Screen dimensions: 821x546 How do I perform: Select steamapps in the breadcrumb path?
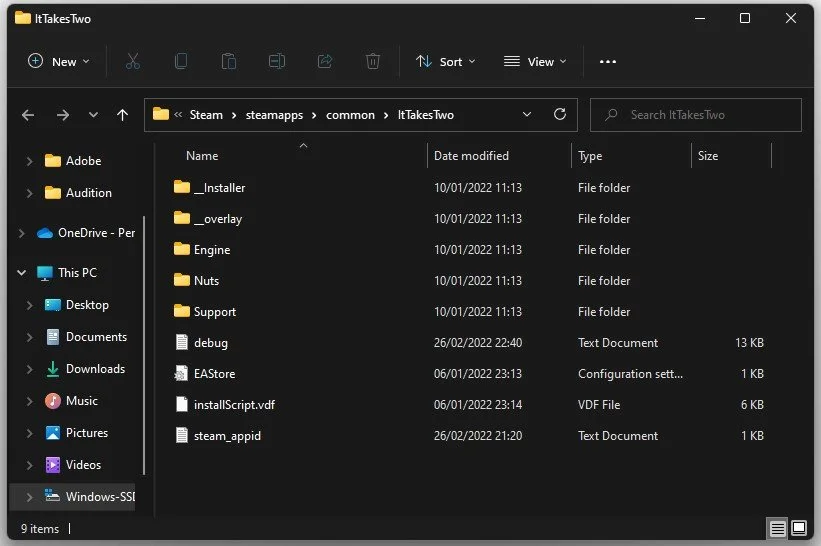(x=274, y=115)
